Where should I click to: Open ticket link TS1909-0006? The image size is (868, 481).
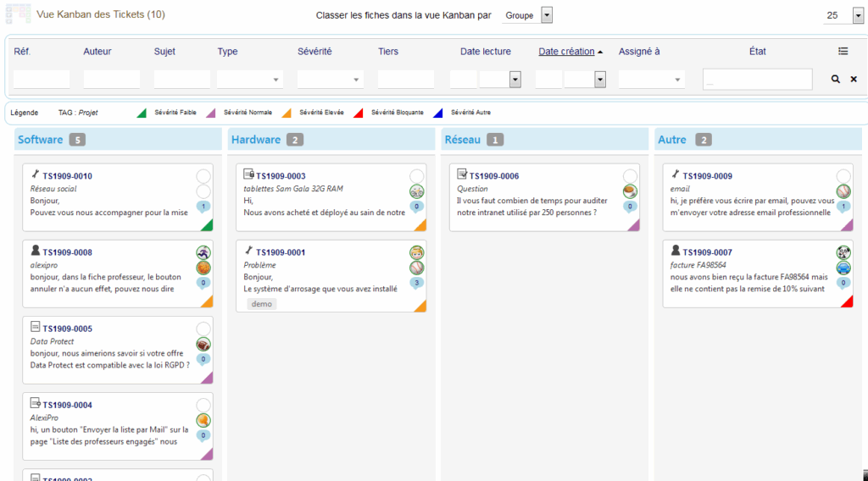494,176
